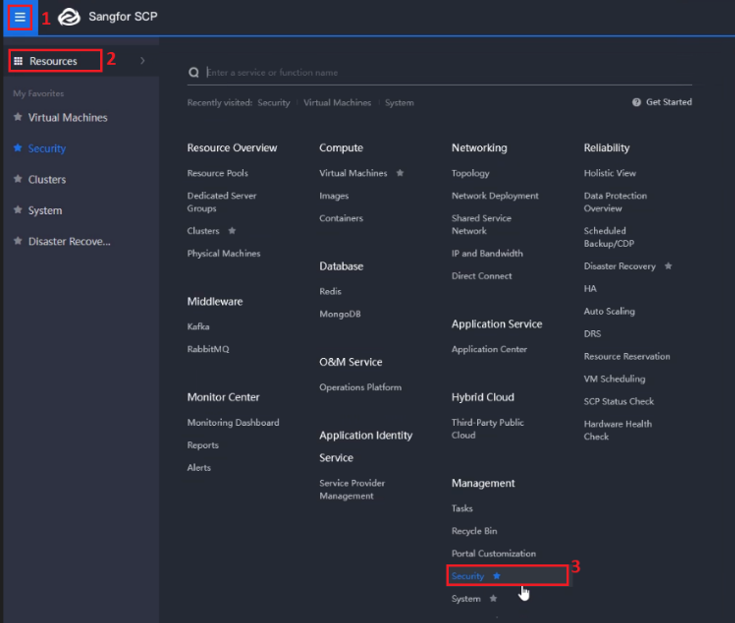Click star icon beside sidebar Clusters

[18, 180]
